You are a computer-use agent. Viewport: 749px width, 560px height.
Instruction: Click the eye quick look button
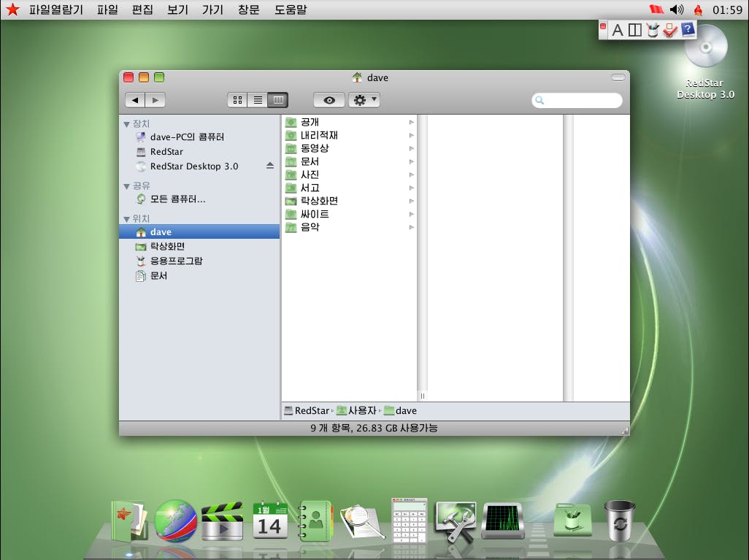pos(329,100)
